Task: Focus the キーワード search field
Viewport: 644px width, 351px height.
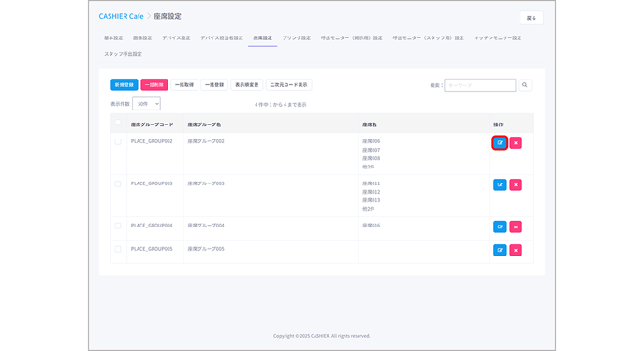Action: pos(479,85)
